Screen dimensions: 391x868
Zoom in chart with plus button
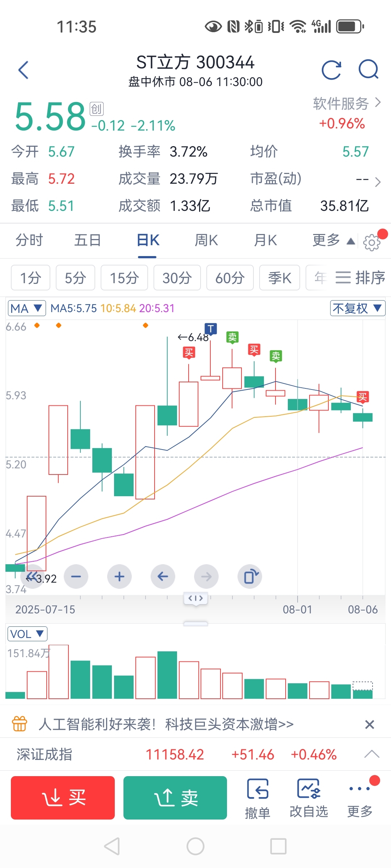(119, 576)
